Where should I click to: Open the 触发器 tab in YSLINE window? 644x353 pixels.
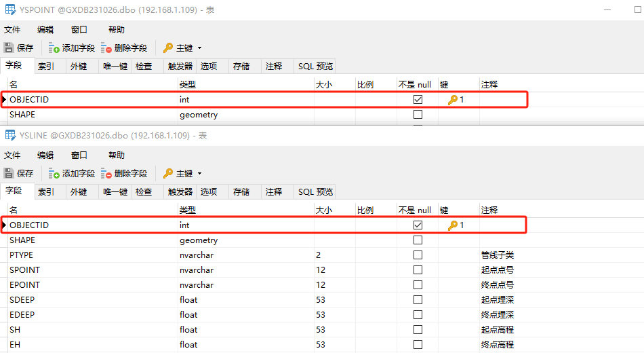[180, 192]
